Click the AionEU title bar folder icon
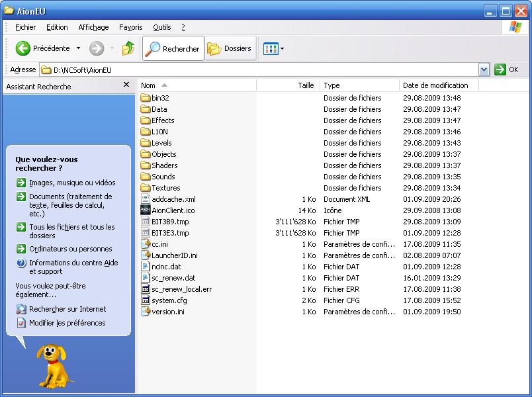This screenshot has width=532, height=397. [9, 11]
